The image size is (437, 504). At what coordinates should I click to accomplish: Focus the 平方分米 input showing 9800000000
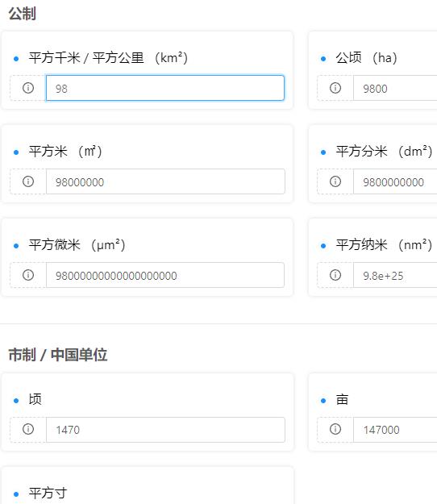click(x=395, y=181)
